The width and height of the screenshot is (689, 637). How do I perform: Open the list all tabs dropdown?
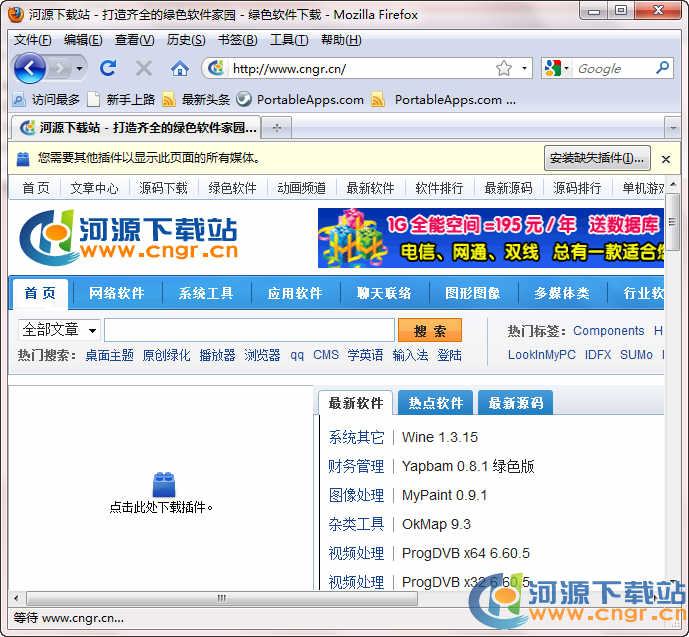(x=673, y=127)
